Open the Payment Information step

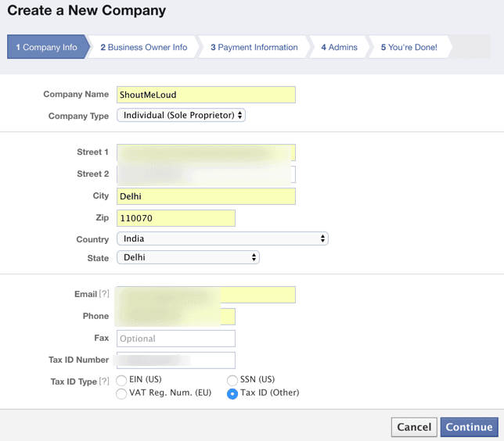[x=254, y=47]
